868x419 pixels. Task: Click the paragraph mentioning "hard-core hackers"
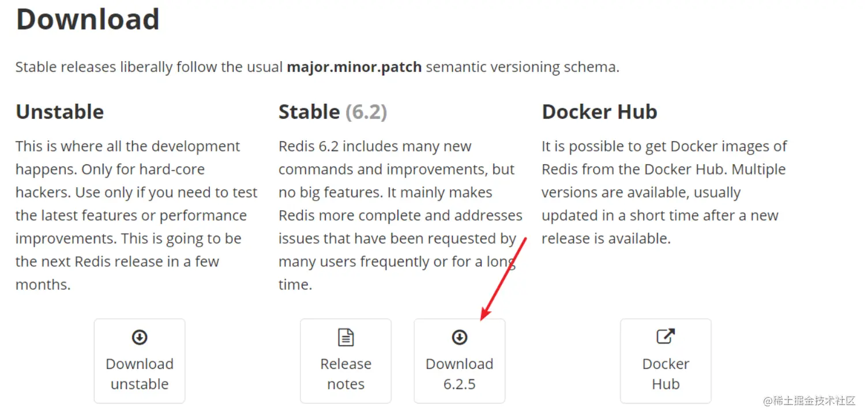pos(136,215)
